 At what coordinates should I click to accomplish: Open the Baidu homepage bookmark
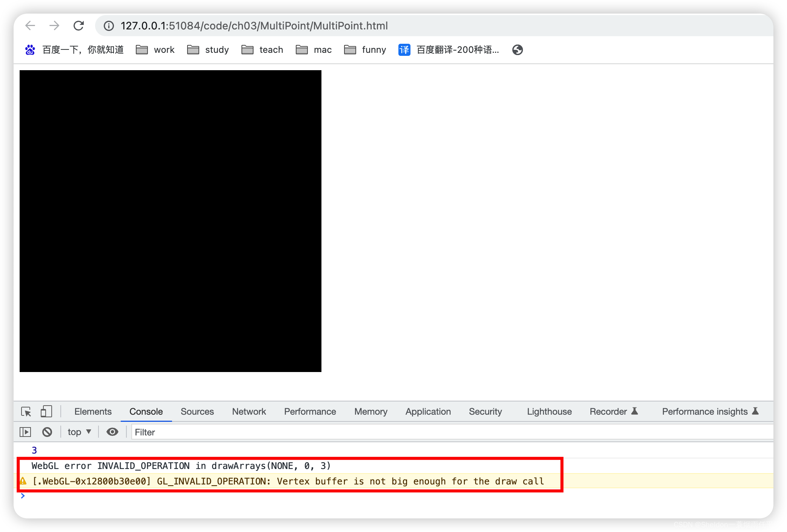point(75,50)
